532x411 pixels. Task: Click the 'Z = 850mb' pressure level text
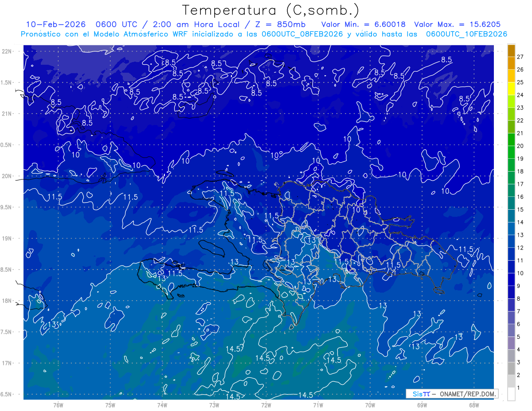tap(281, 24)
